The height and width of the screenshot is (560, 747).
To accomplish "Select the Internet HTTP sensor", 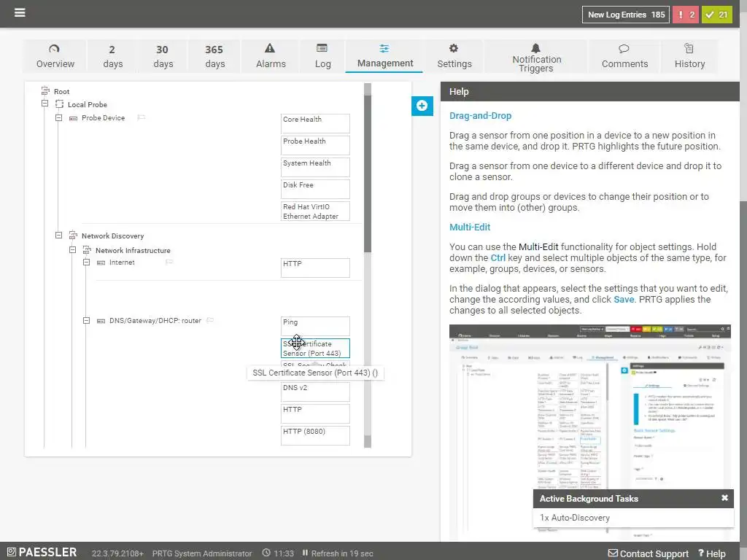I will [315, 268].
